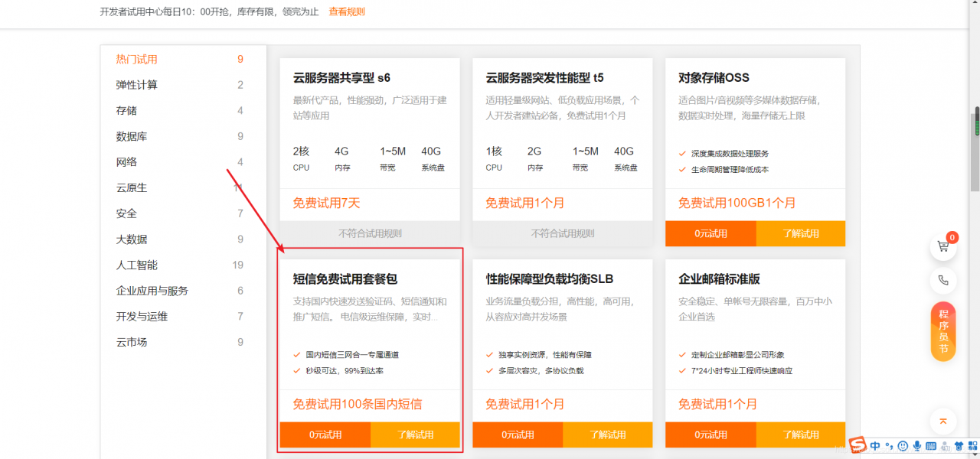Open the shopping cart icon
The image size is (980, 459).
tap(943, 247)
